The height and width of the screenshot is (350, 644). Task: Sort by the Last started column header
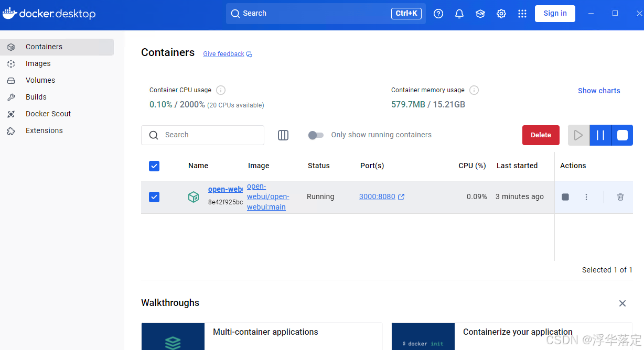click(517, 166)
